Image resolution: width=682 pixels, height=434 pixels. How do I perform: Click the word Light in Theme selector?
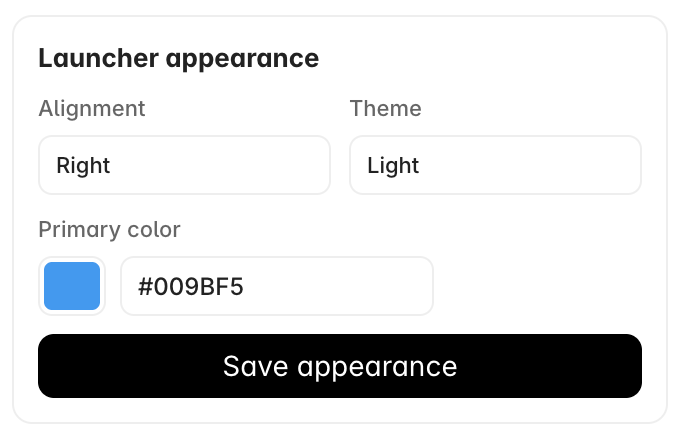pos(393,165)
